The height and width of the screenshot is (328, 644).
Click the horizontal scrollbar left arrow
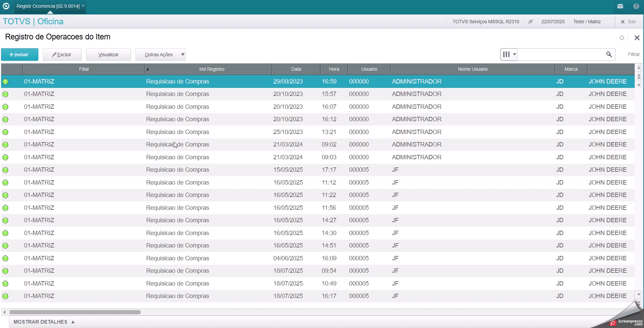click(x=4, y=312)
